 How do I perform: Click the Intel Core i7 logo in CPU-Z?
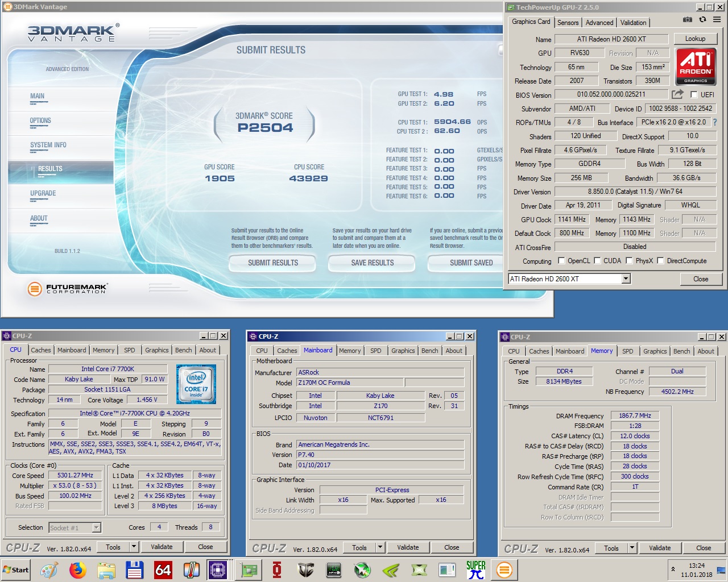196,384
